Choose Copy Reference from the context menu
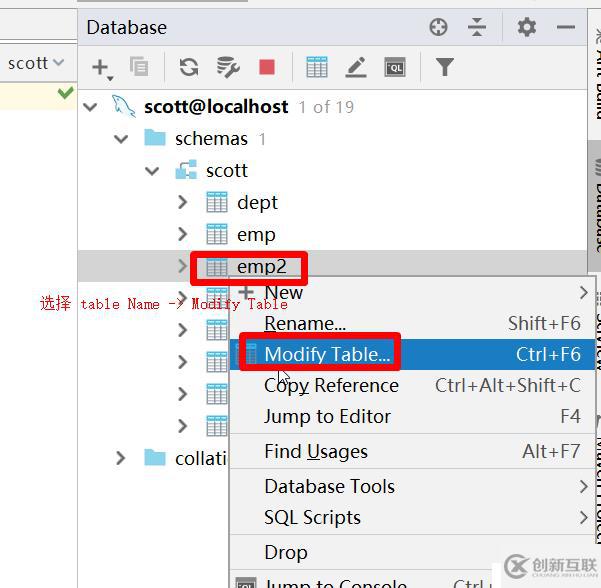 pyautogui.click(x=412, y=386)
